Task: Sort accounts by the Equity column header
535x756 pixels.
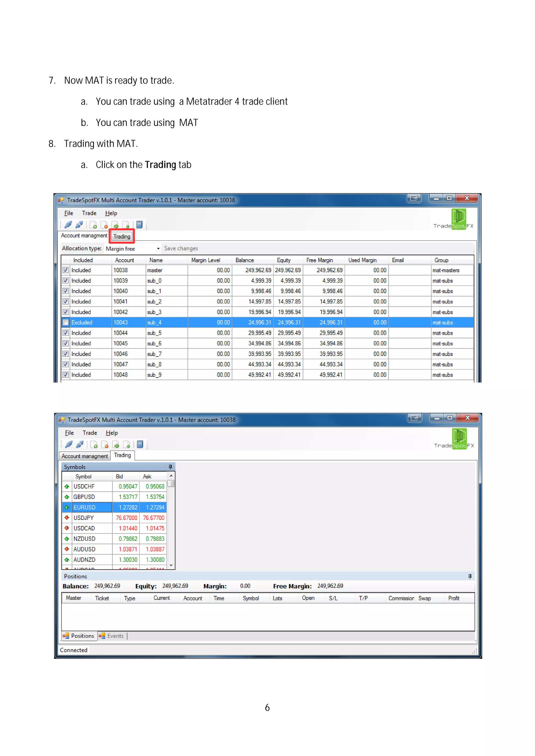Action: click(x=288, y=260)
